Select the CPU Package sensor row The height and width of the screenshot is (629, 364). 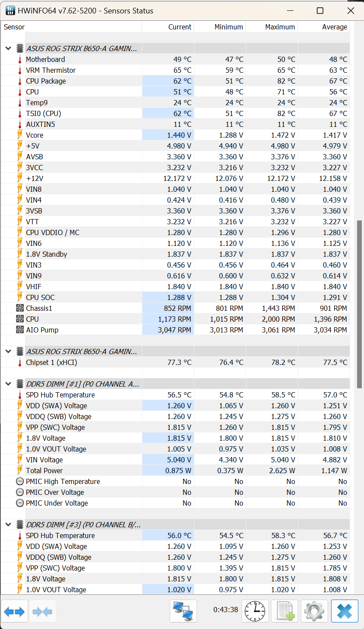175,81
